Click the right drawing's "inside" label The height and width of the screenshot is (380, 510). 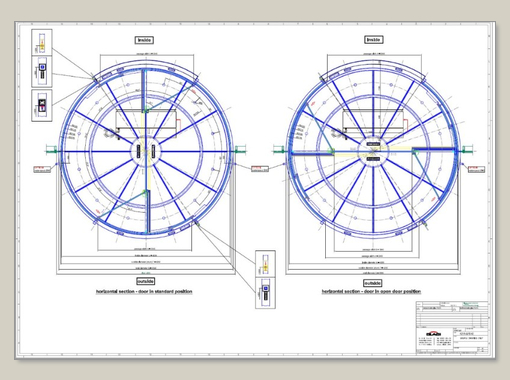click(374, 40)
